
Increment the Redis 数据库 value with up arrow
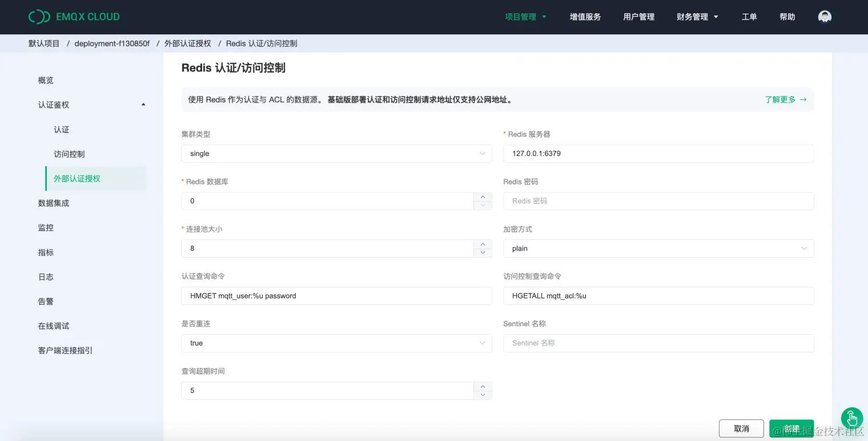point(483,197)
